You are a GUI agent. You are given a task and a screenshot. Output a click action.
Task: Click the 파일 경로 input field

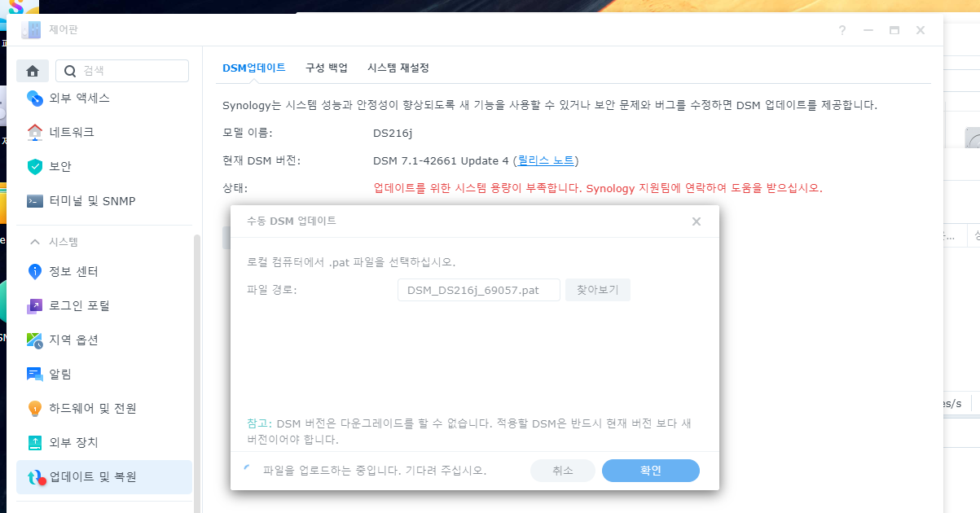[479, 290]
